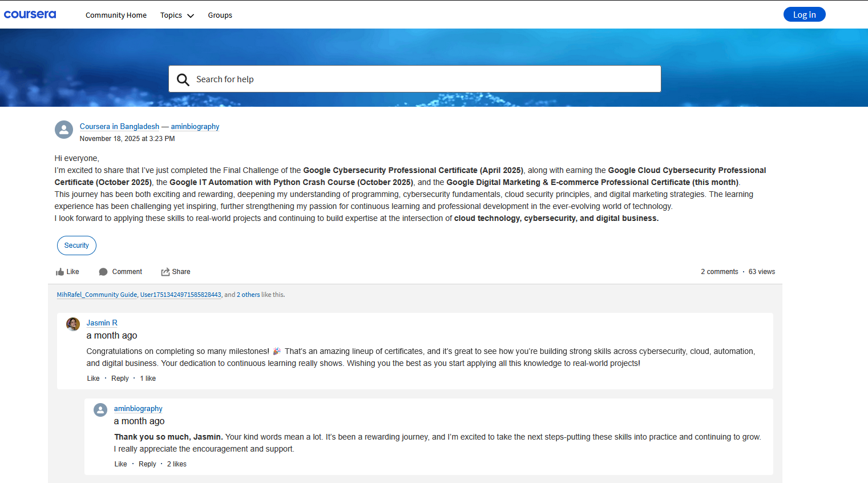View the 1 like on Jasmin's comment
This screenshot has width=868, height=483.
click(x=148, y=379)
